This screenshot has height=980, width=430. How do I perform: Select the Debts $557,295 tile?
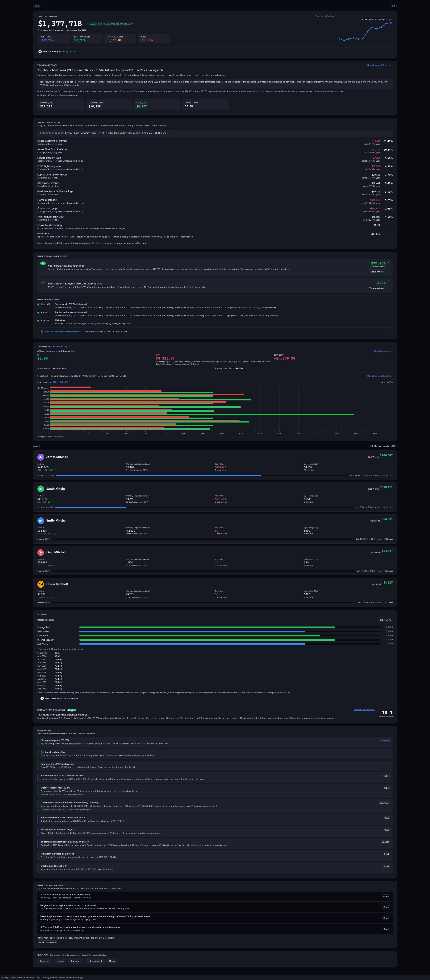tap(154, 38)
